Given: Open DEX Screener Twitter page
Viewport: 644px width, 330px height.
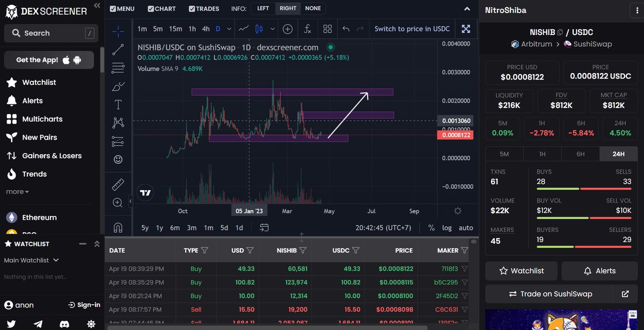Looking at the screenshot, I should pos(11,324).
